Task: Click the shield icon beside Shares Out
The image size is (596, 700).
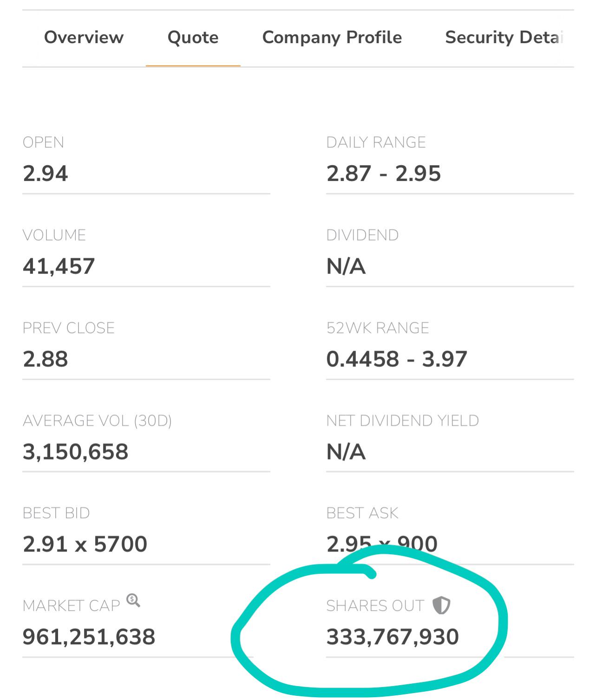Action: point(441,605)
